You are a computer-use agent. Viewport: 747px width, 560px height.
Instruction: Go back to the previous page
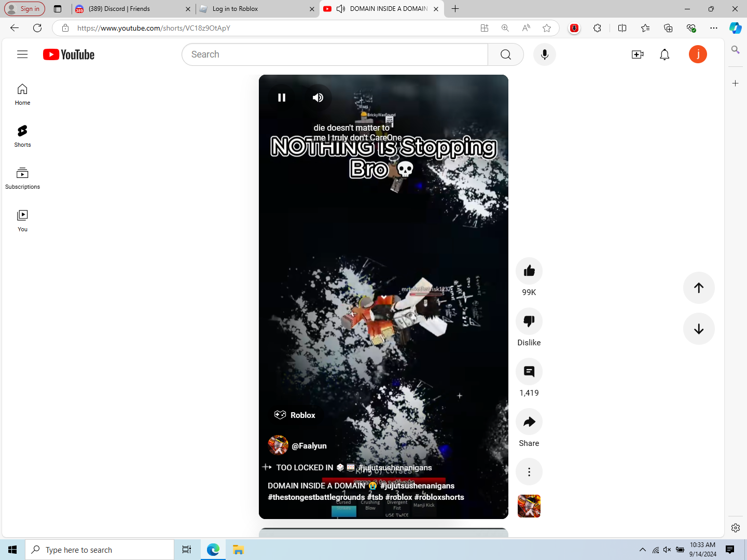tap(15, 28)
